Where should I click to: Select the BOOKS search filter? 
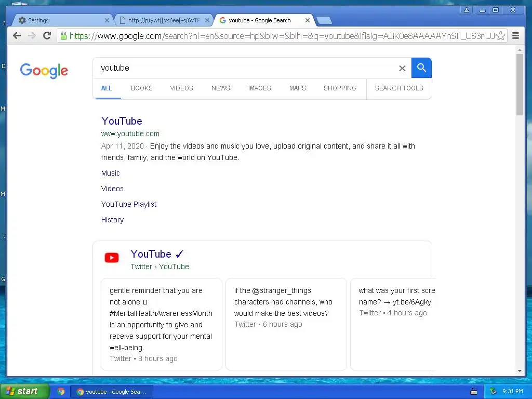(x=142, y=88)
